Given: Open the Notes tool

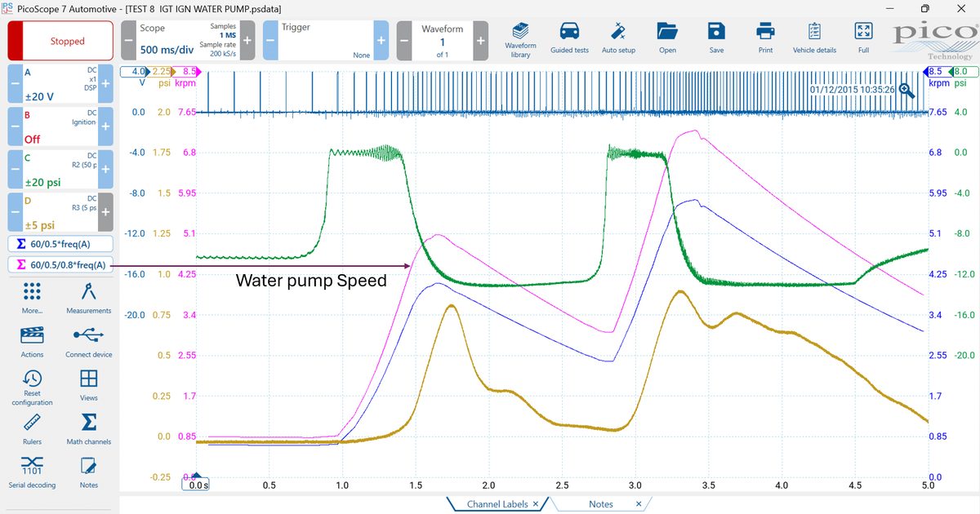Looking at the screenshot, I should (x=88, y=472).
